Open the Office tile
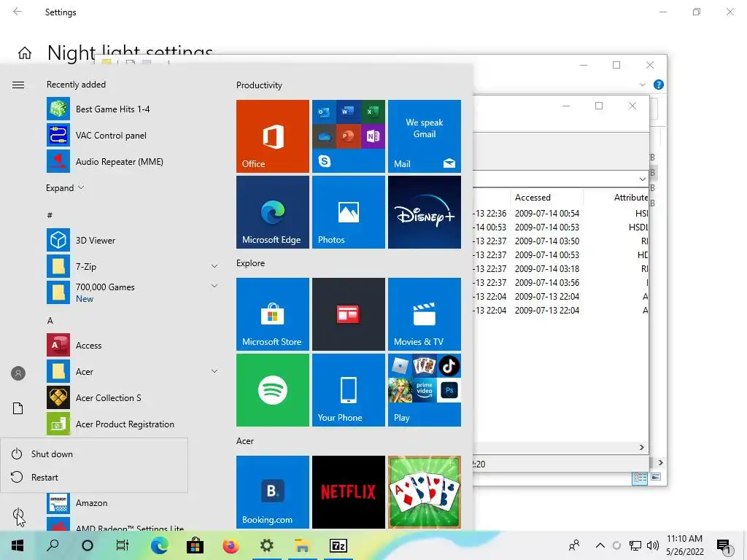 click(x=273, y=136)
